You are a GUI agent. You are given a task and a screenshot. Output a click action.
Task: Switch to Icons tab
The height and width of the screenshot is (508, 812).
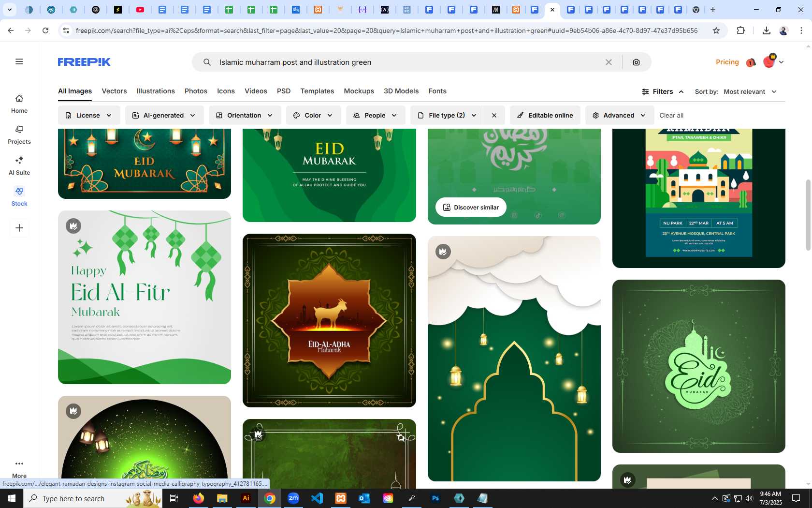point(226,91)
